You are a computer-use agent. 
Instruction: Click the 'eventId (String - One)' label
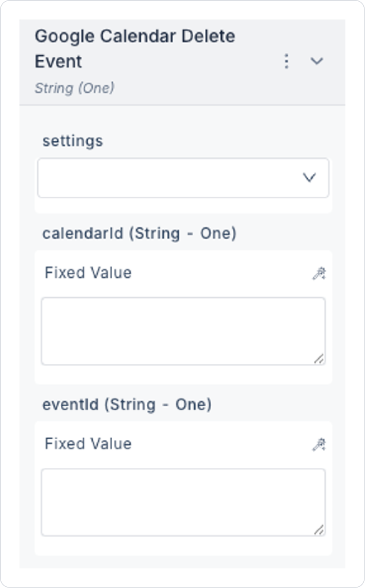click(127, 405)
